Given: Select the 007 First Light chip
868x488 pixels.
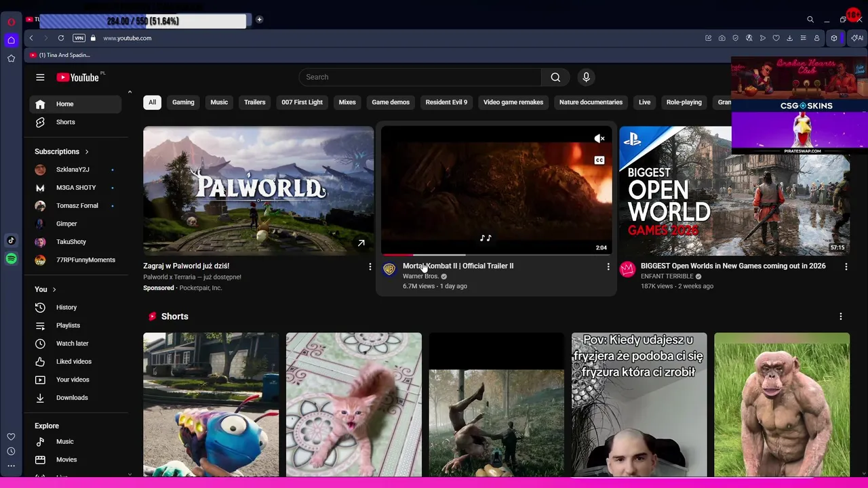Looking at the screenshot, I should (302, 102).
